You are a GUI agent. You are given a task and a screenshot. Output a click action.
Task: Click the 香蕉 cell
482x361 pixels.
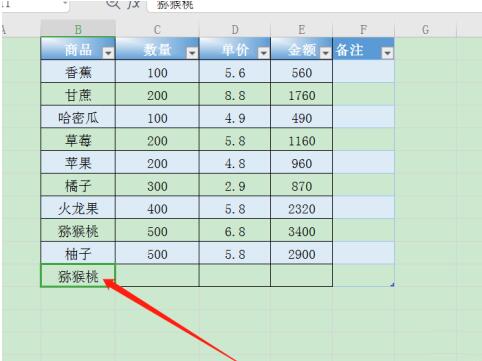[78, 72]
